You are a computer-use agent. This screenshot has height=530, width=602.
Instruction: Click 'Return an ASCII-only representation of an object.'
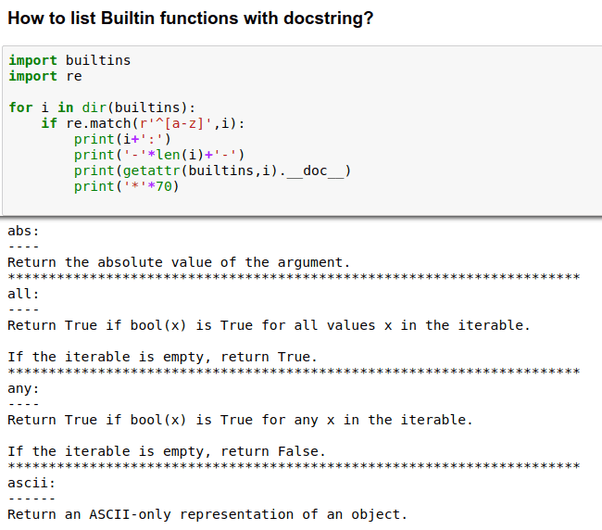[x=207, y=514]
